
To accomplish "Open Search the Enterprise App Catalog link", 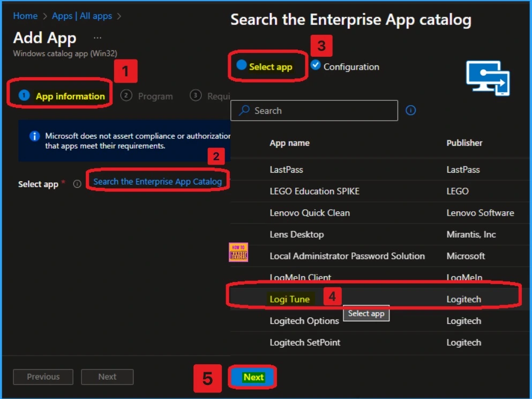I will pyautogui.click(x=158, y=182).
